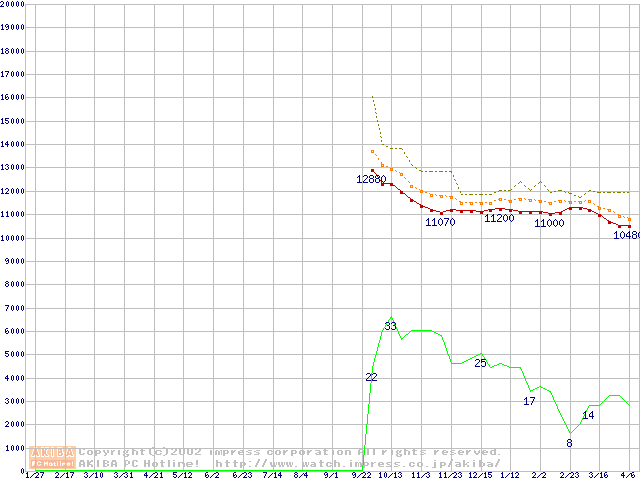Select the green line label 17
This screenshot has height=480, width=640.
[530, 401]
